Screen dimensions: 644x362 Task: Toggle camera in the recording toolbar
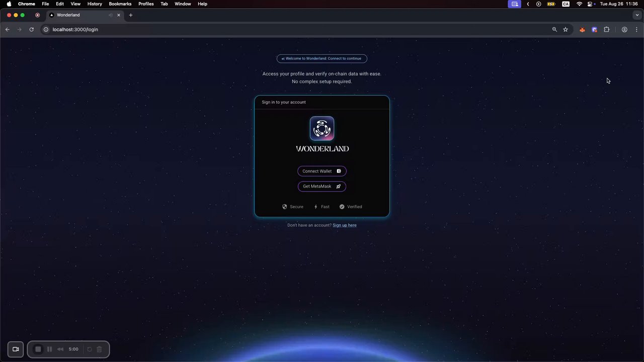pyautogui.click(x=16, y=349)
